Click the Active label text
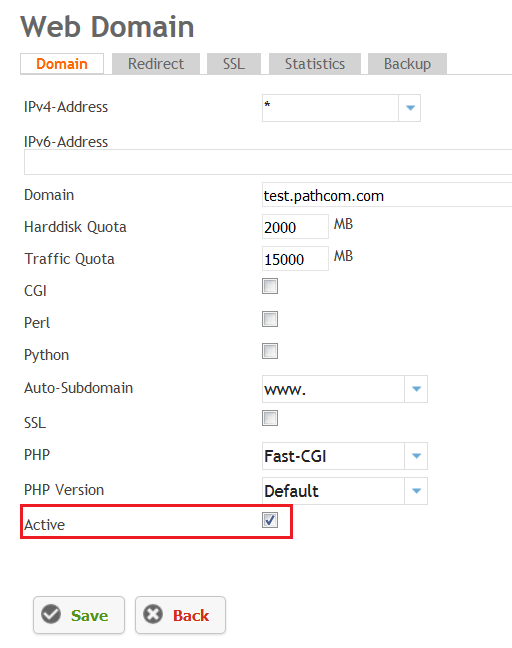Screen dimensions: 512x648 [x=45, y=525]
